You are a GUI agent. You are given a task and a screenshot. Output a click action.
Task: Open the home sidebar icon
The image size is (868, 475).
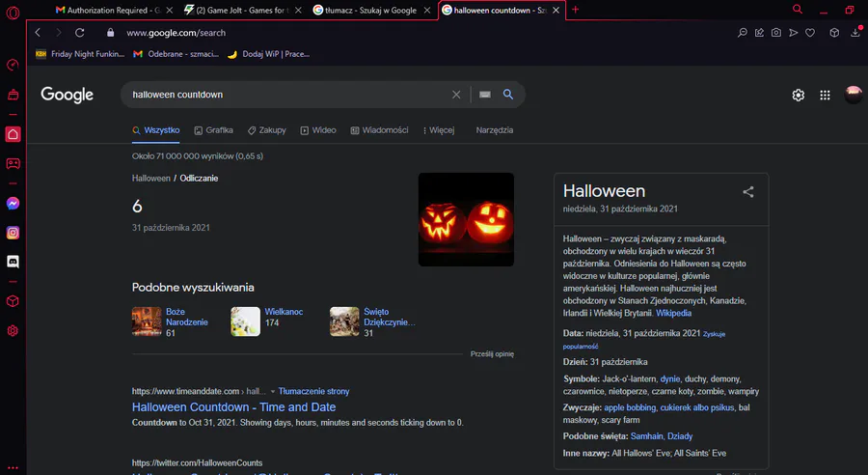pyautogui.click(x=13, y=134)
